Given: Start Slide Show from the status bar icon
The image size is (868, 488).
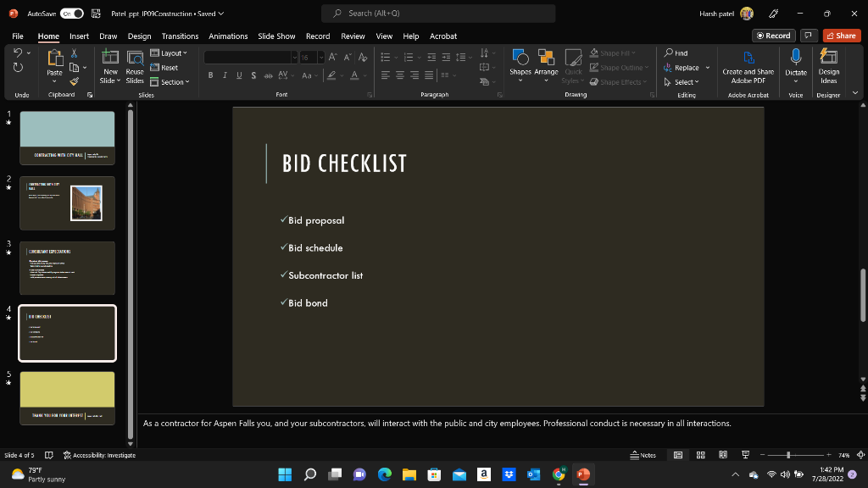Looking at the screenshot, I should point(744,454).
